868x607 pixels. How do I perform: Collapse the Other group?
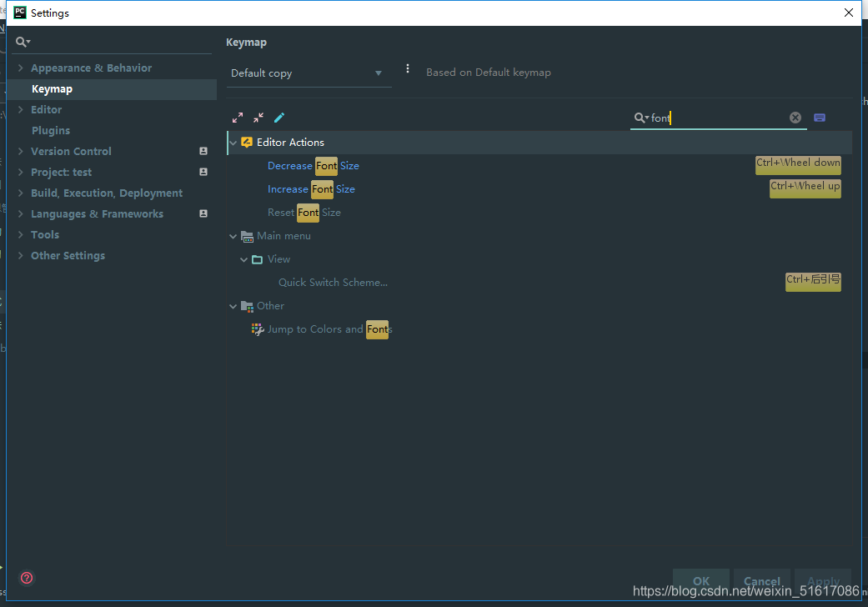233,306
